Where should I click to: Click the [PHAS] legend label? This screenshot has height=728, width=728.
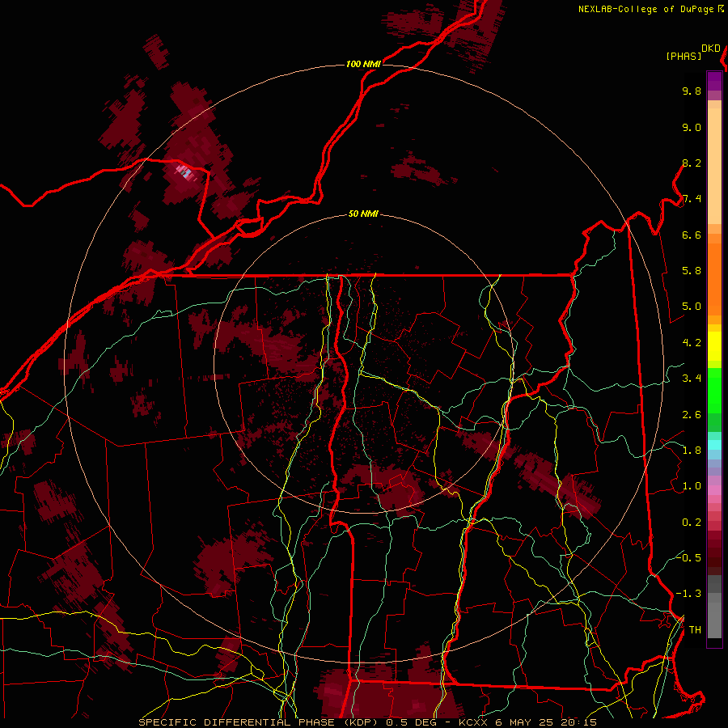click(684, 56)
